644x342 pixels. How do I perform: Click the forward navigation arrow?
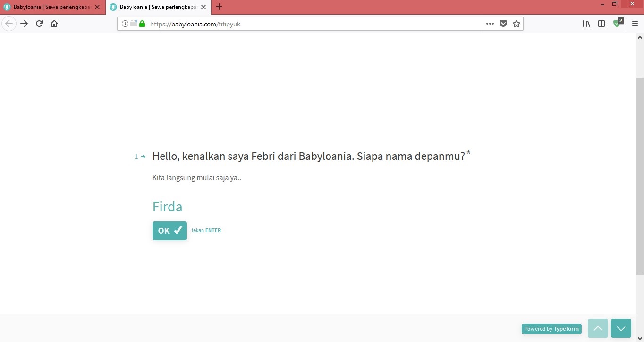(24, 24)
